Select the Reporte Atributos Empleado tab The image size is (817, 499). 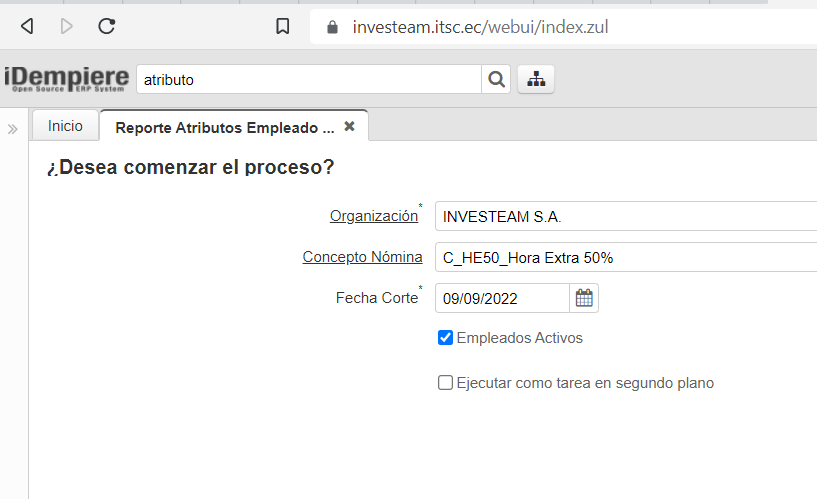[224, 127]
